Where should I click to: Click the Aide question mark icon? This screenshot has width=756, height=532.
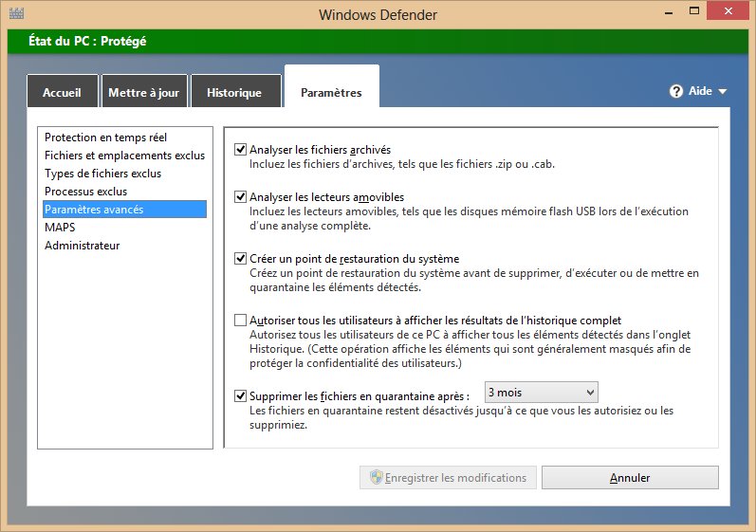(x=676, y=92)
